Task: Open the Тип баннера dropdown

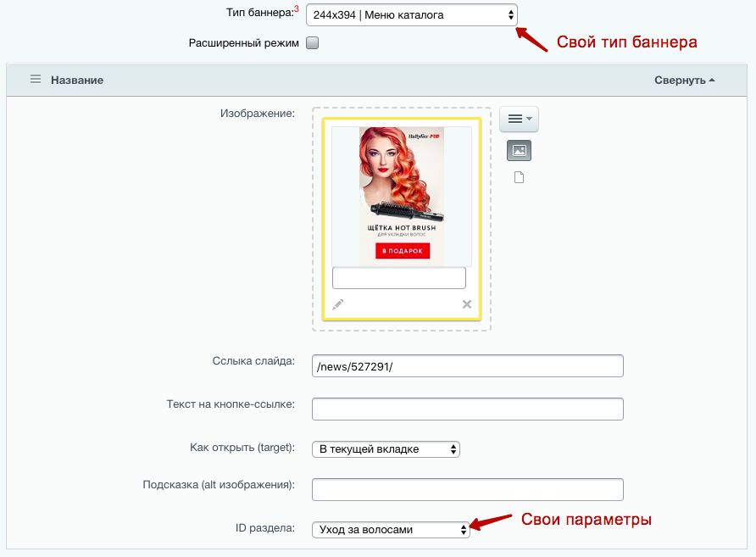Action: (x=411, y=15)
